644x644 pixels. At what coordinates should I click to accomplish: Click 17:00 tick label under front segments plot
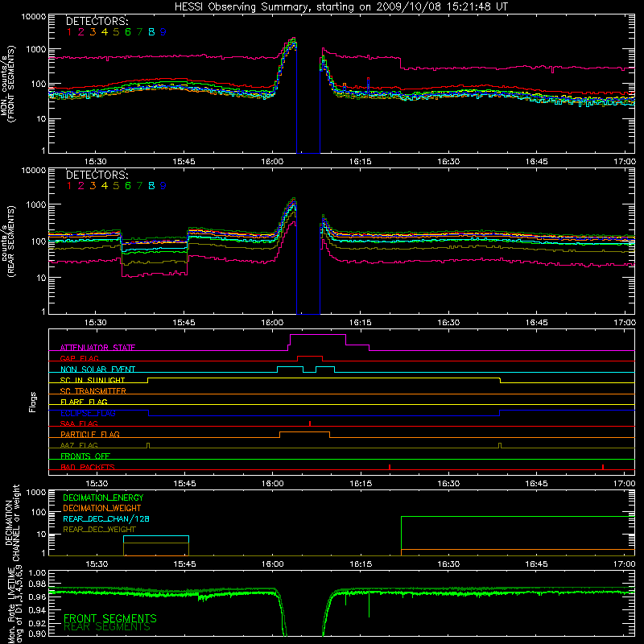pyautogui.click(x=625, y=162)
